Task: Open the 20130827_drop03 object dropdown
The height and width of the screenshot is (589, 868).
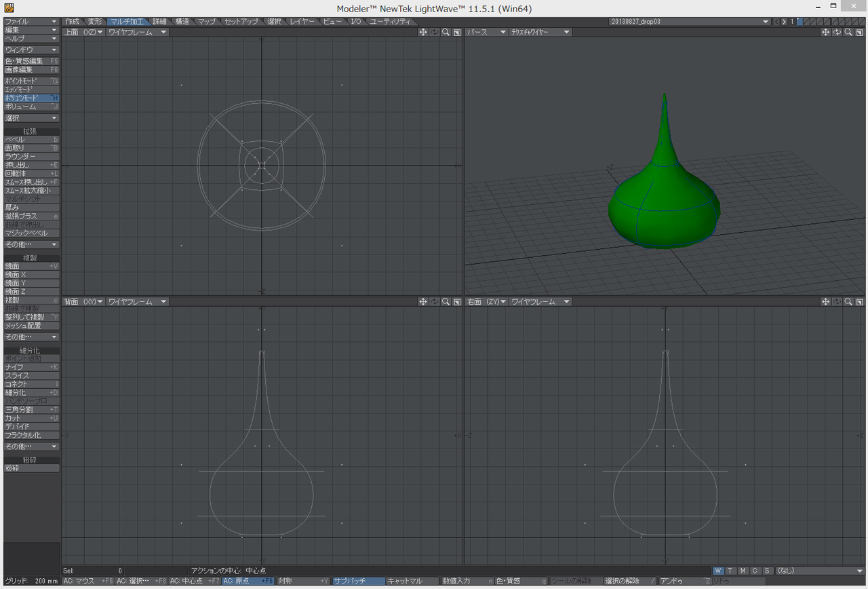Action: coord(690,22)
